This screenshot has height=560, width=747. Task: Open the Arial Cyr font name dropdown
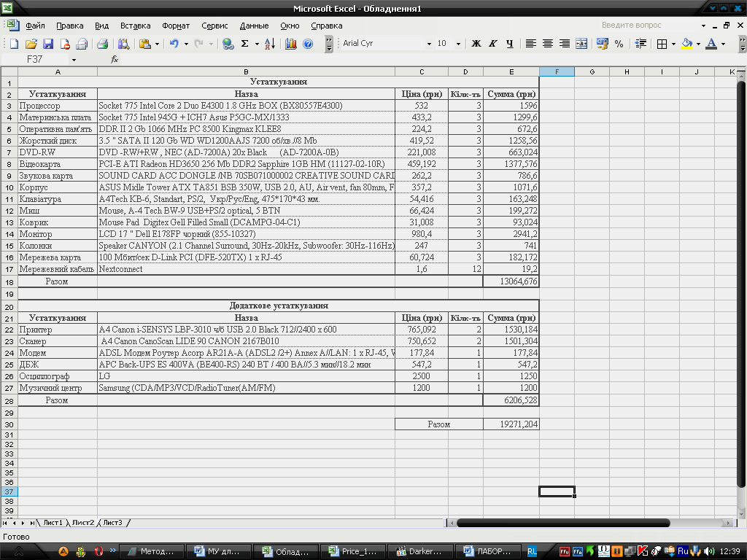tap(429, 44)
